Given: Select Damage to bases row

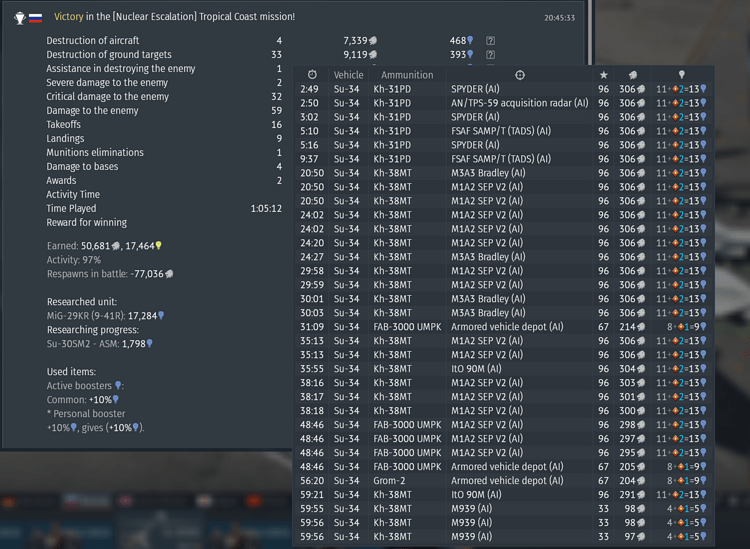Looking at the screenshot, I should pos(164,166).
